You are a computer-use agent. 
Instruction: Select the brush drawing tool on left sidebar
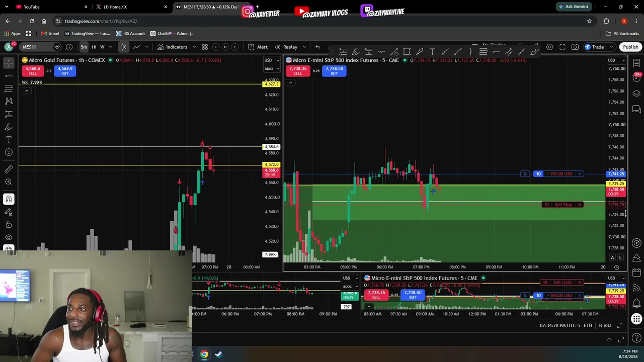click(x=9, y=127)
